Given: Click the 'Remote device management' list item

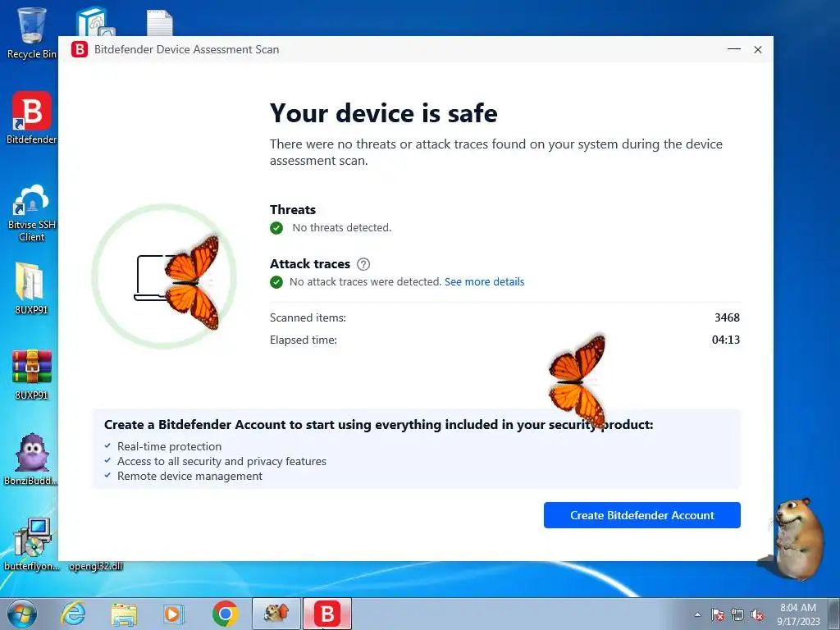Looking at the screenshot, I should 189,477.
